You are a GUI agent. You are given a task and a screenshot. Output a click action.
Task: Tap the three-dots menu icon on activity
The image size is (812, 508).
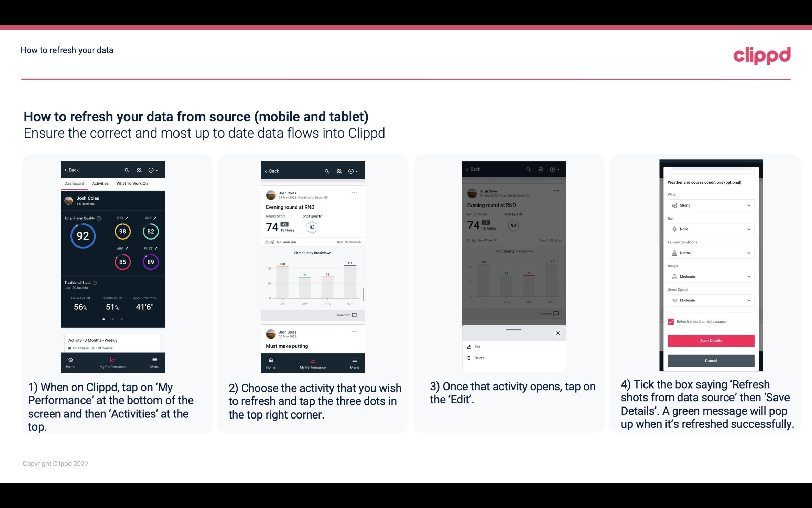[x=355, y=192]
